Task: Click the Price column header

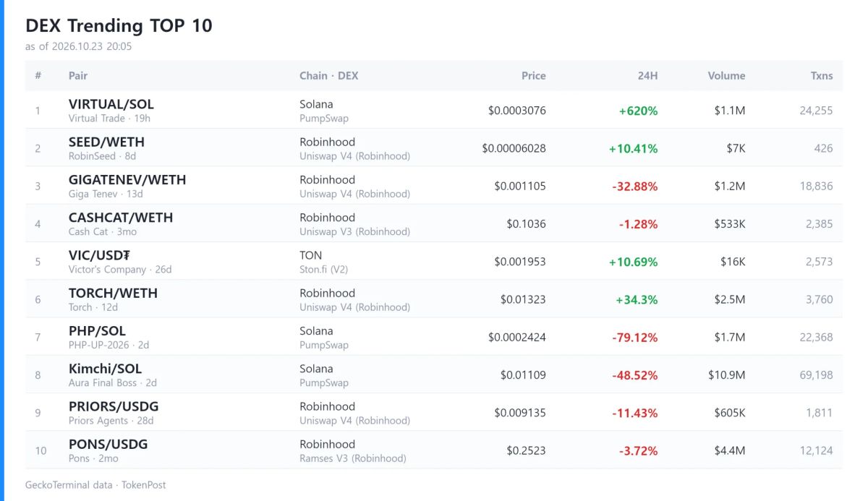Action: coord(534,75)
